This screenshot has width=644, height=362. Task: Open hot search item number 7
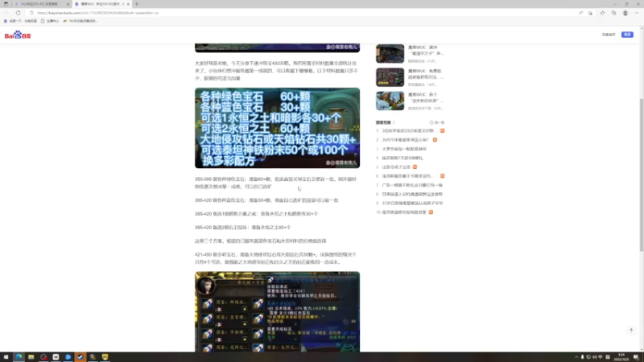[412, 185]
